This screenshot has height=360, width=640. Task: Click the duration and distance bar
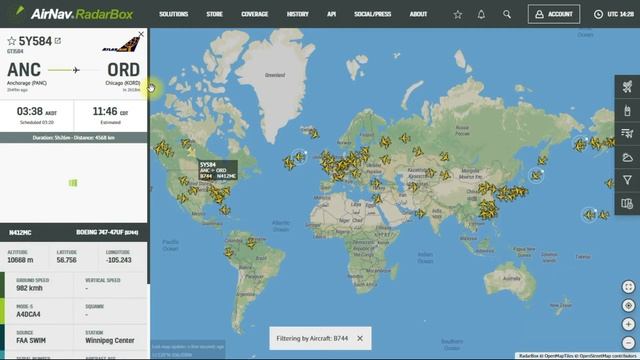[73, 138]
